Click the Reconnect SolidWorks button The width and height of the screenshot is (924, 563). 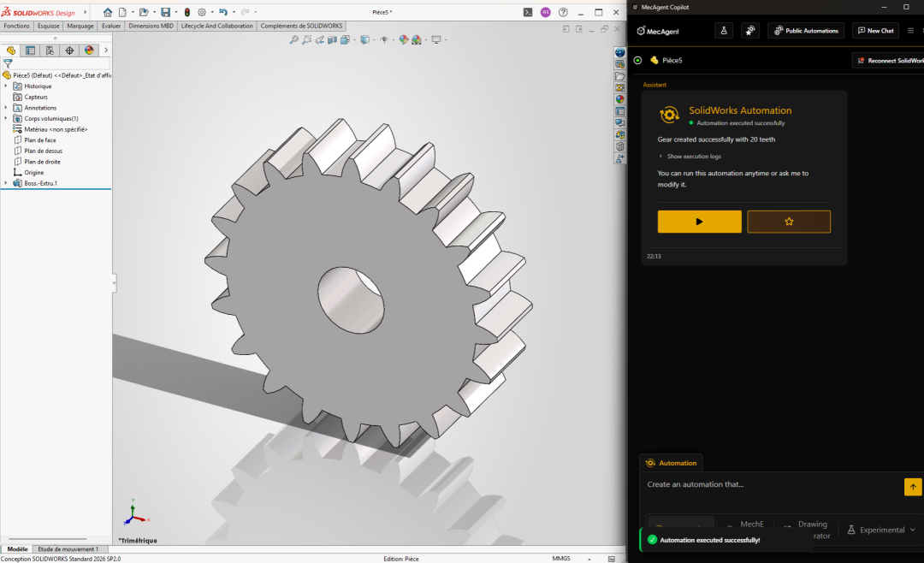(x=890, y=60)
